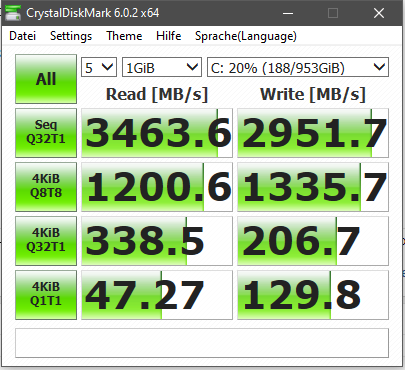Click the empty comment field at bottom
405x370 pixels.
202,343
